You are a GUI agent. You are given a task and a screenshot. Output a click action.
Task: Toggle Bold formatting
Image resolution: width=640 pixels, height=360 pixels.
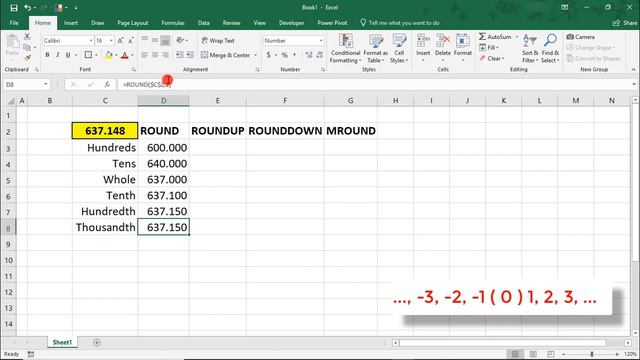coord(47,55)
